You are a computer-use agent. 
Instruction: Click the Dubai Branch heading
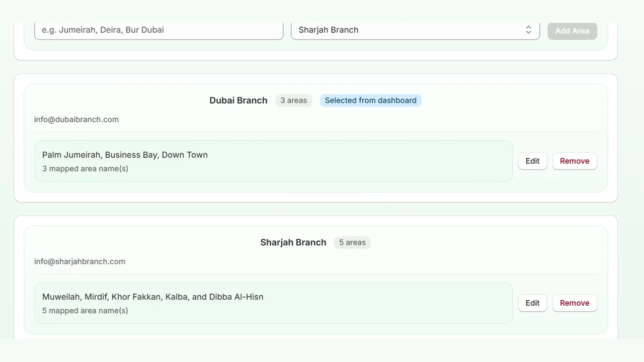pyautogui.click(x=238, y=101)
